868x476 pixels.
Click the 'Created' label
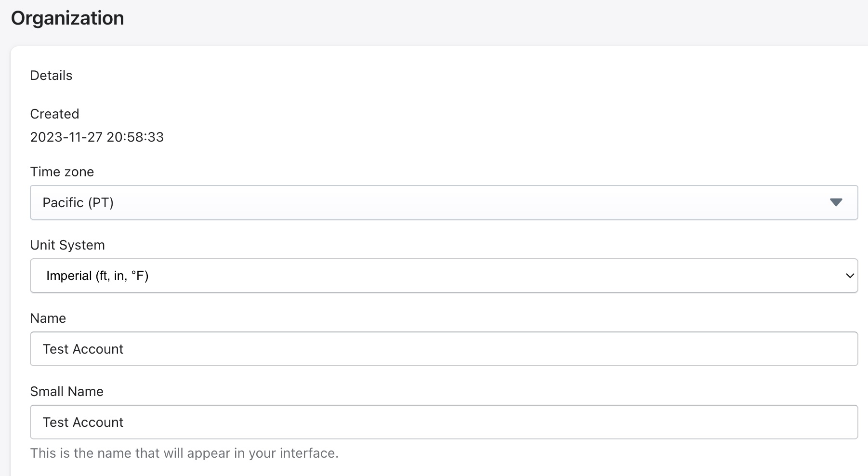point(54,114)
